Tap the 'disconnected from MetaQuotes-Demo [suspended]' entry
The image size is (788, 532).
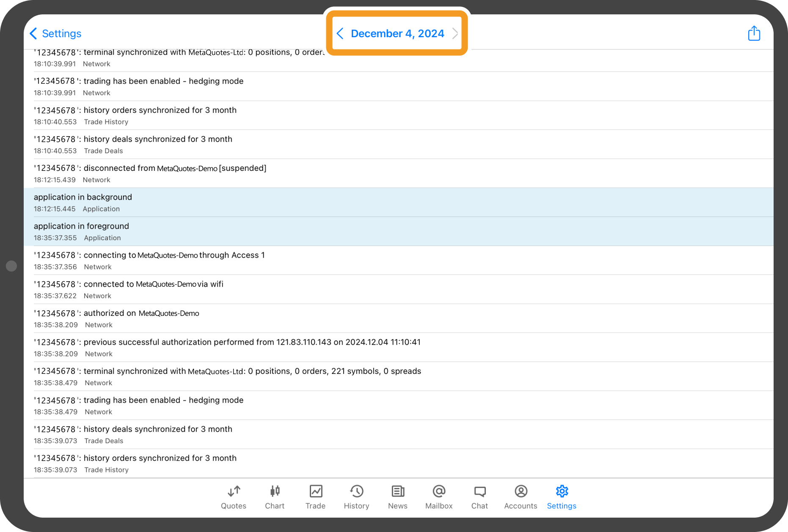coord(398,173)
